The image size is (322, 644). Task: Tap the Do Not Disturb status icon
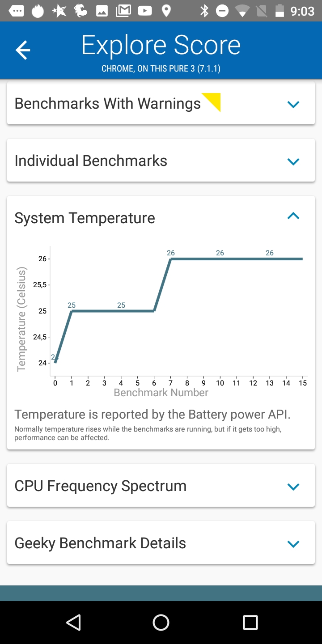point(222,11)
